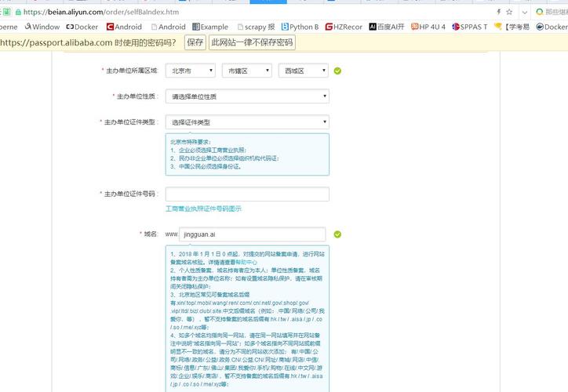Click 此网站一律不保存密码 button
Image resolution: width=568 pixels, height=392 pixels.
pos(252,42)
